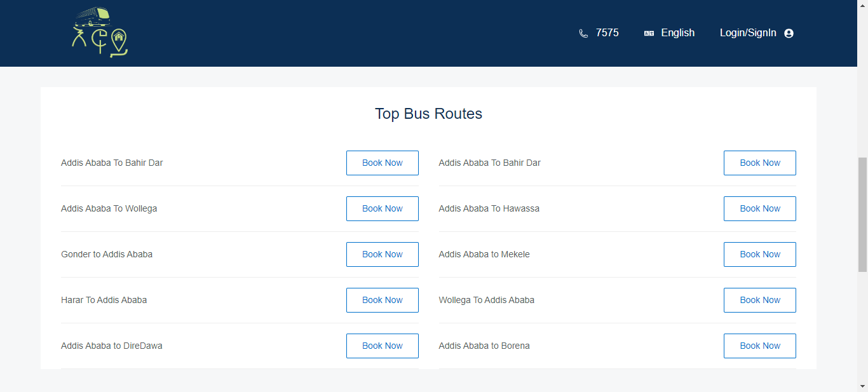The width and height of the screenshot is (868, 392).
Task: Click the language icon next to English
Action: coord(649,33)
